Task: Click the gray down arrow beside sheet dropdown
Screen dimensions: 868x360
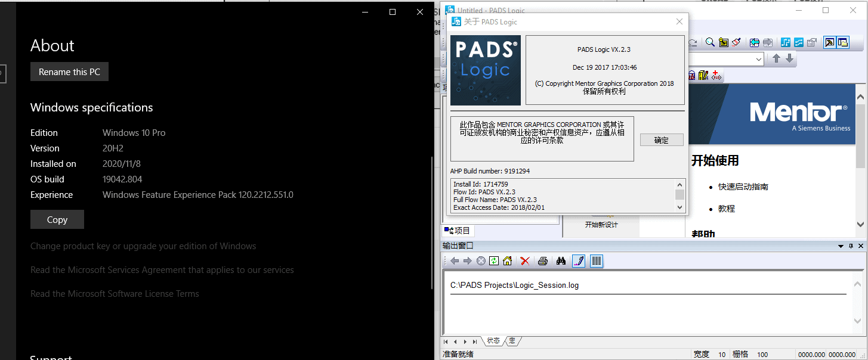Action: 789,58
